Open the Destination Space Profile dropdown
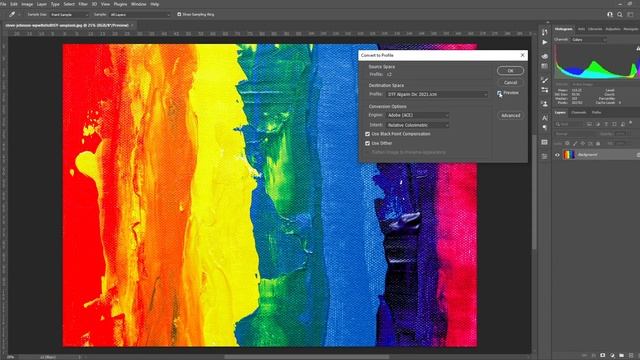Viewport: 640px width, 360px height. [437, 94]
